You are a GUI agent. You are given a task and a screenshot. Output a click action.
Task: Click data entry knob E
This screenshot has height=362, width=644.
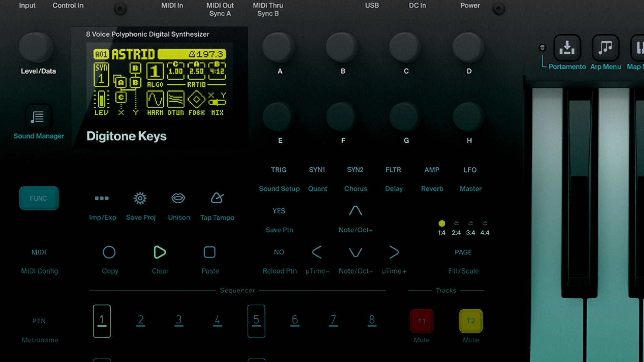(279, 117)
